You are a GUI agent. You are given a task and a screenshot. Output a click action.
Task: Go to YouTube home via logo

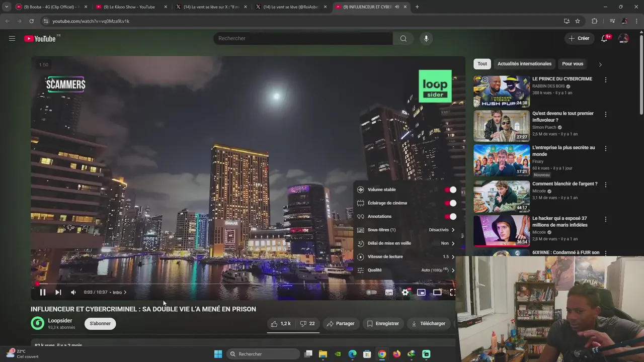pos(40,39)
